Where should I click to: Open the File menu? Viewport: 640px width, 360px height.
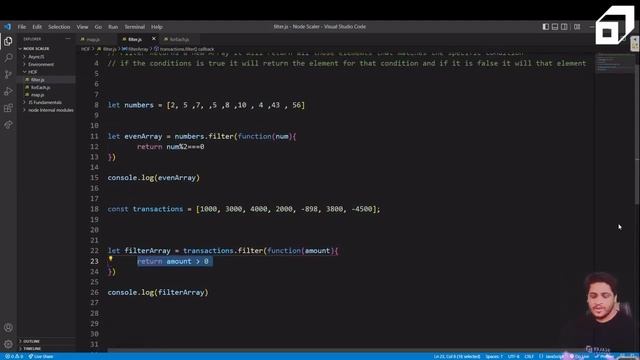tap(22, 27)
